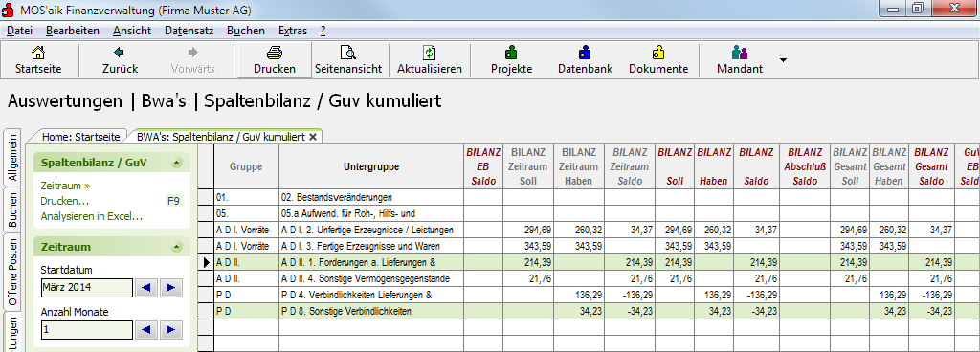This screenshot has height=352, width=980.
Task: Click the Zeitraum » link
Action: coord(66,186)
